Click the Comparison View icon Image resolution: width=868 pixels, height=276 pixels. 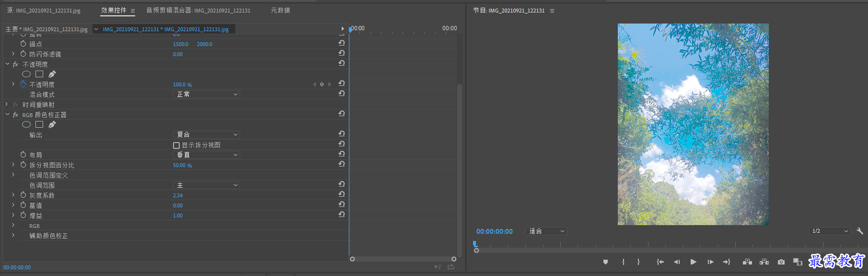tap(798, 262)
